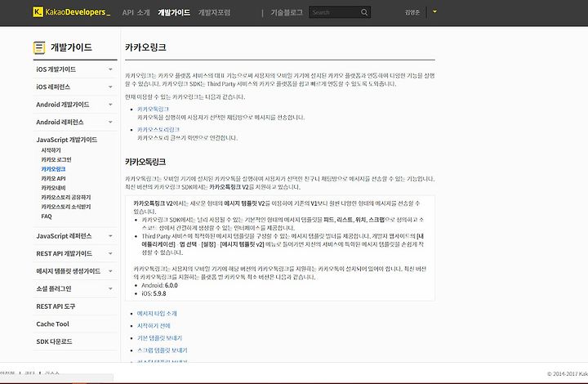Expand the Android 개발가이드 section
This screenshot has width=588, height=384.
tap(75, 105)
